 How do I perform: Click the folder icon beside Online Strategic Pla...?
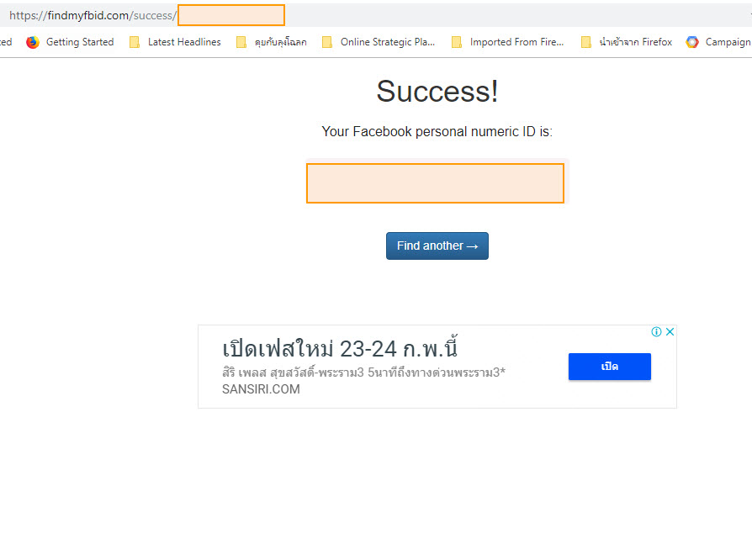(x=327, y=42)
